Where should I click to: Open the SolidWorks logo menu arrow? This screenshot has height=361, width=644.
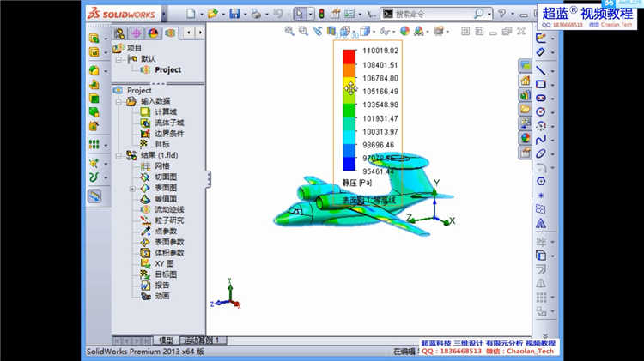(x=163, y=15)
